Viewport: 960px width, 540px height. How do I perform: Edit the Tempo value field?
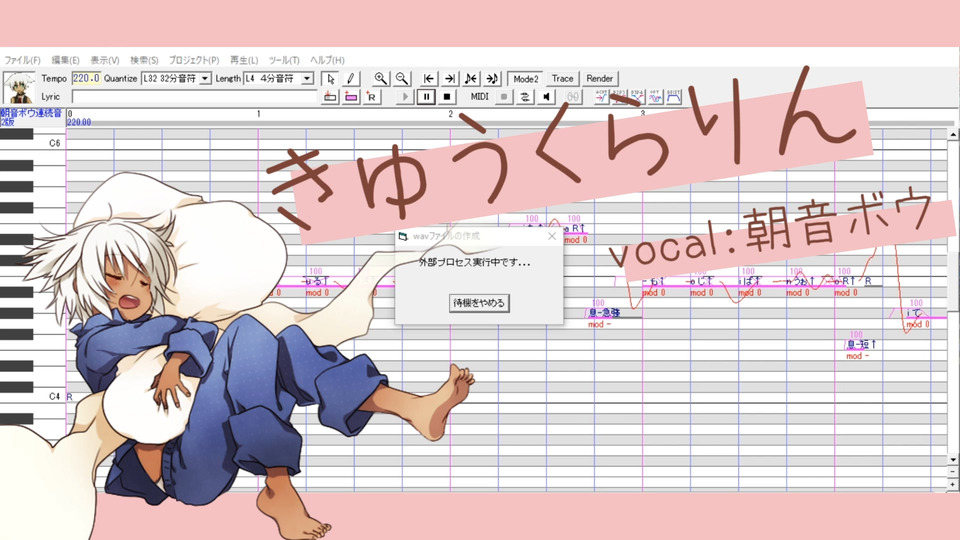[x=86, y=78]
